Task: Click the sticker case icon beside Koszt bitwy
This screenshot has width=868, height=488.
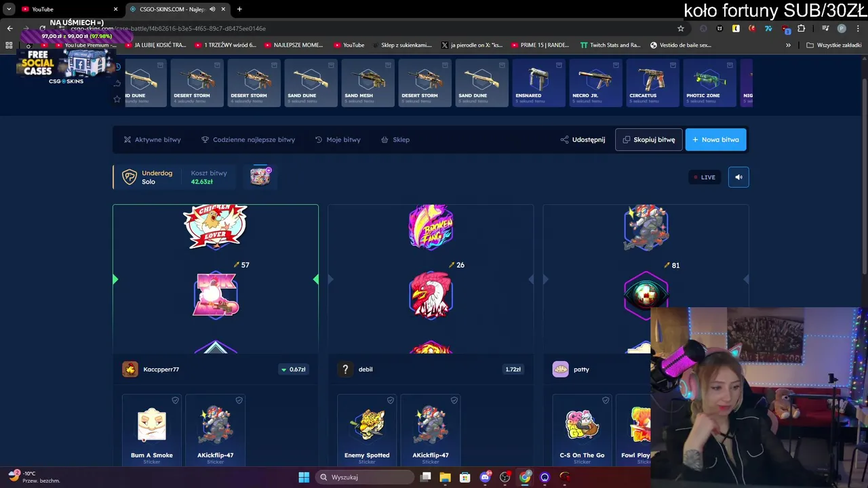Action: [x=260, y=176]
